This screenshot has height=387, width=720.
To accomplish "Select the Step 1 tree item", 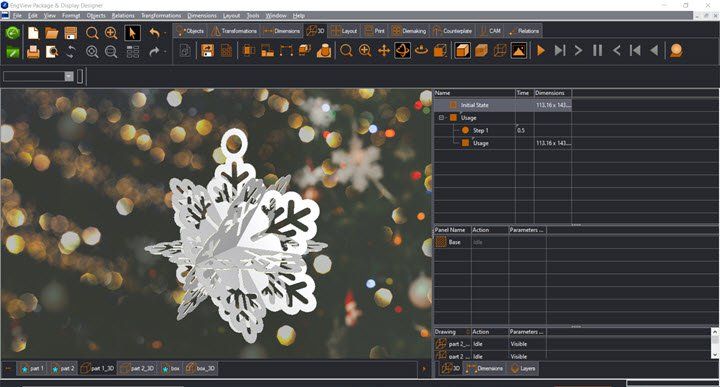I will [480, 130].
